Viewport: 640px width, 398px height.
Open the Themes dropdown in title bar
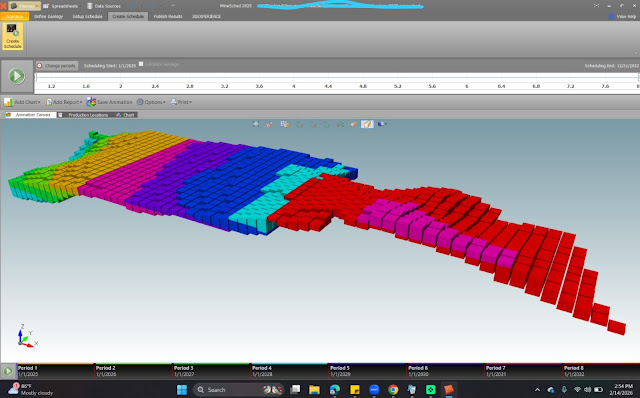coord(24,6)
